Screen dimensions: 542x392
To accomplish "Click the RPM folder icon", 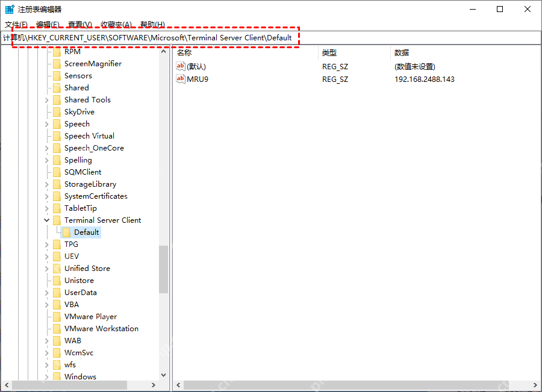I will 57,52.
